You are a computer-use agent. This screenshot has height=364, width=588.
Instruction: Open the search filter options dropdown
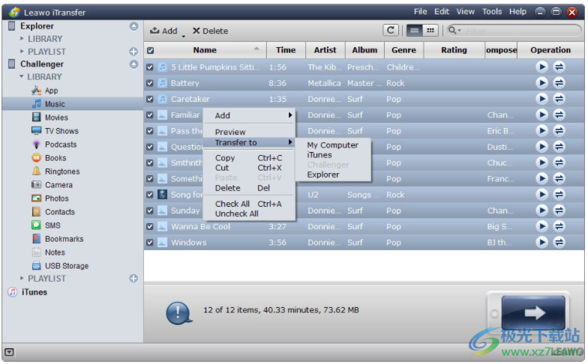point(454,30)
